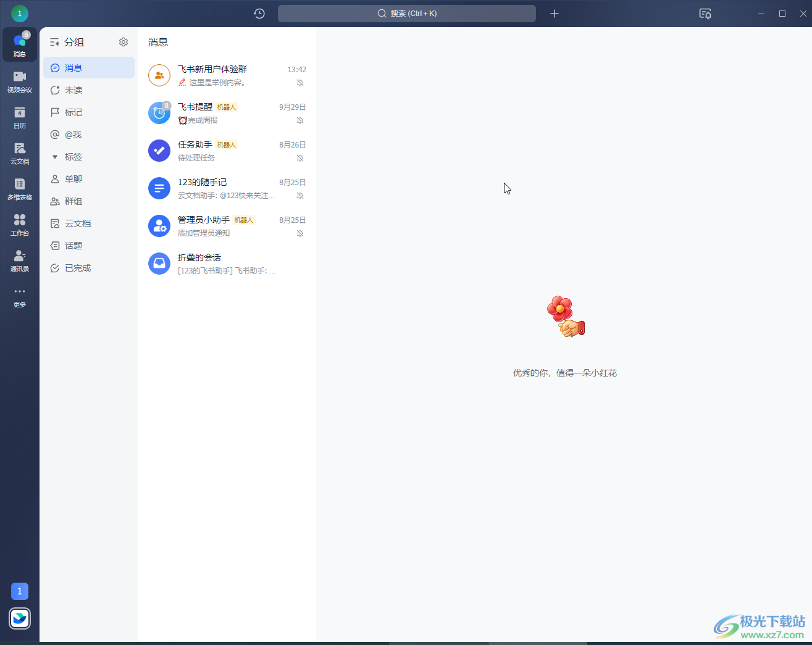The width and height of the screenshot is (812, 645).
Task: Click the muted bell on the 任务助手 row
Action: pyautogui.click(x=300, y=158)
